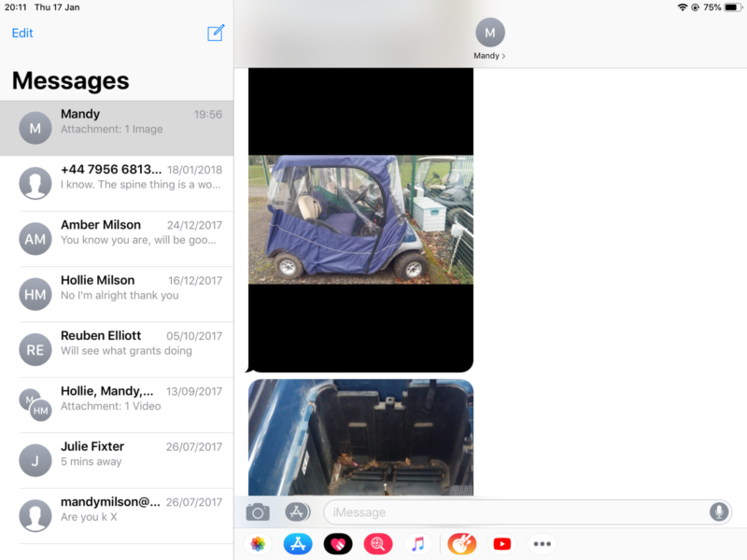Tap the Edit button
Image resolution: width=747 pixels, height=560 pixels.
tap(21, 33)
